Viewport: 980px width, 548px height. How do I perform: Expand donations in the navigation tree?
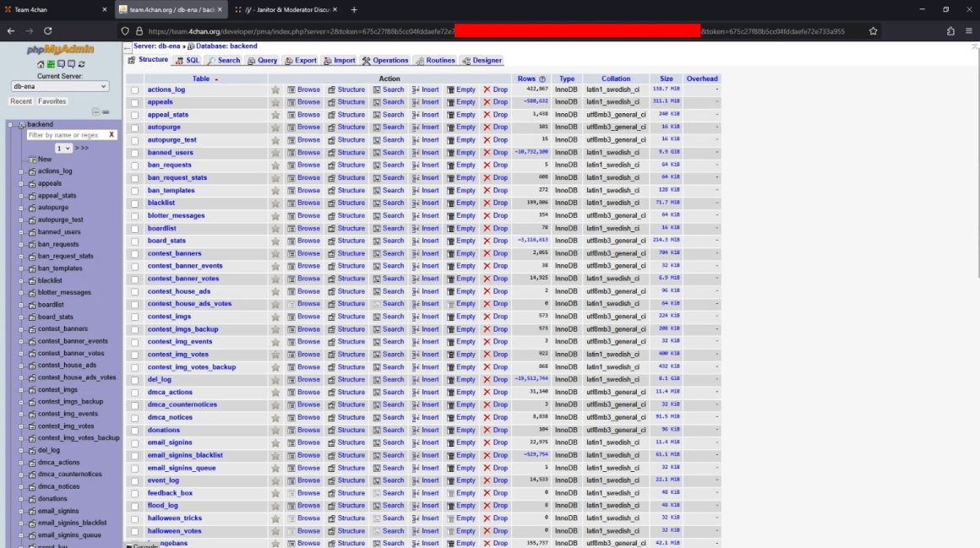[22, 499]
